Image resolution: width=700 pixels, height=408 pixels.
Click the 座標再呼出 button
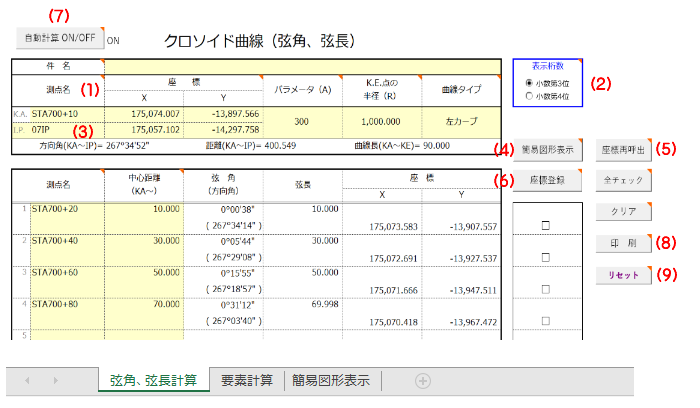(x=626, y=150)
